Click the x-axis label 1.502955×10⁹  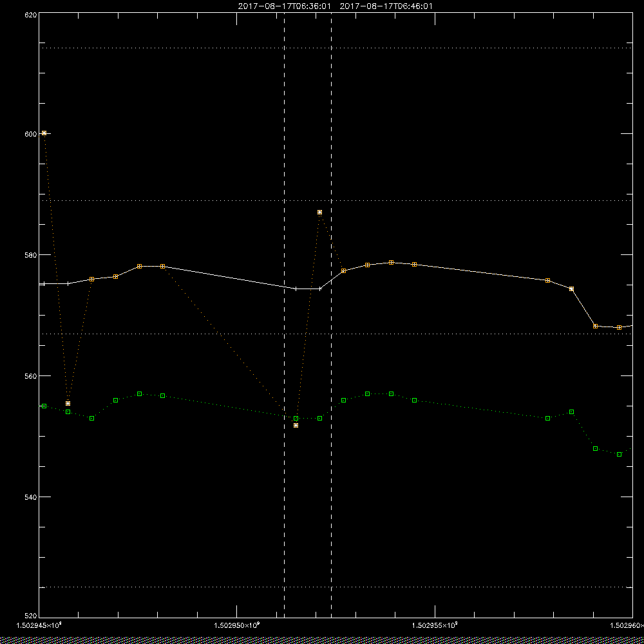point(435,625)
